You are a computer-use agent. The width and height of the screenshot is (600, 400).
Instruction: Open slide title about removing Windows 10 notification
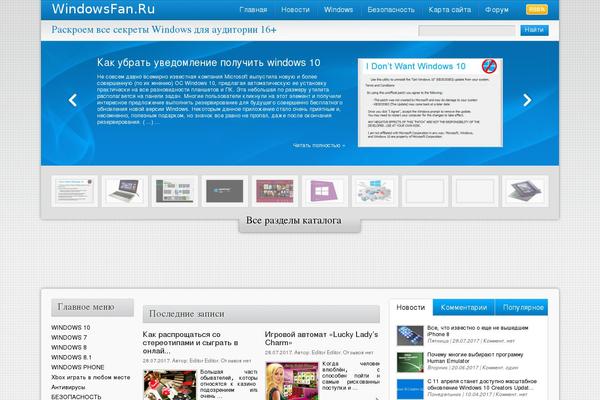(x=209, y=63)
